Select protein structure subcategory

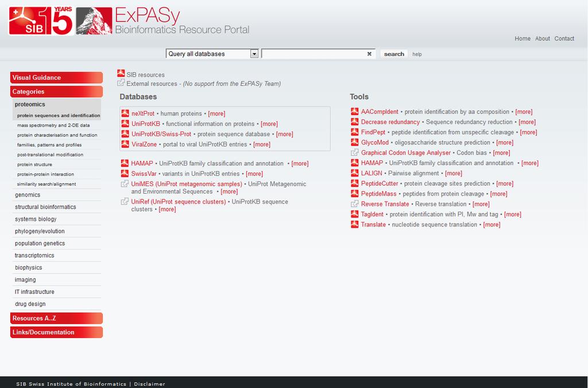(x=34, y=164)
